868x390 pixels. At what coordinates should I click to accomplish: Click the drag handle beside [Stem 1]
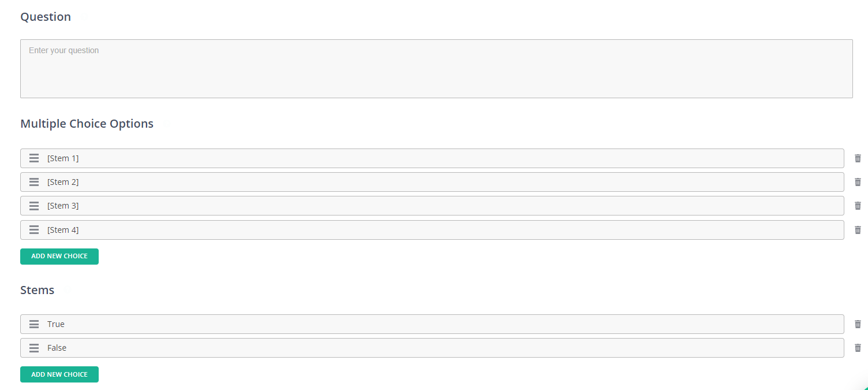pyautogui.click(x=34, y=158)
